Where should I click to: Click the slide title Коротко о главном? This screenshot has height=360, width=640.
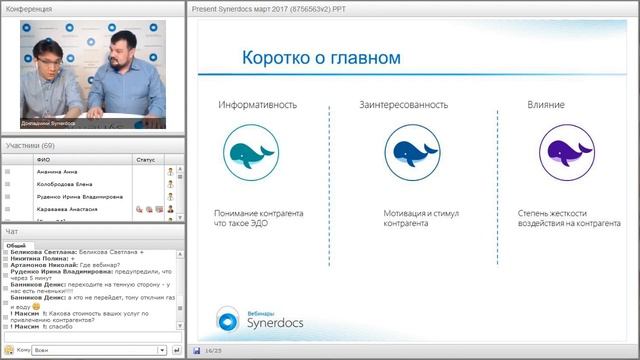click(x=321, y=58)
